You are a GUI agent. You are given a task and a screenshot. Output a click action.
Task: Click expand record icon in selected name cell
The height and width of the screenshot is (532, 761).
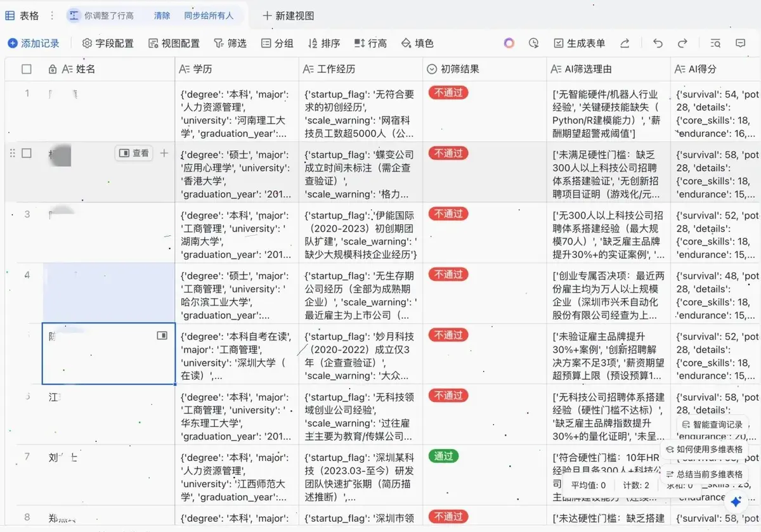[162, 335]
